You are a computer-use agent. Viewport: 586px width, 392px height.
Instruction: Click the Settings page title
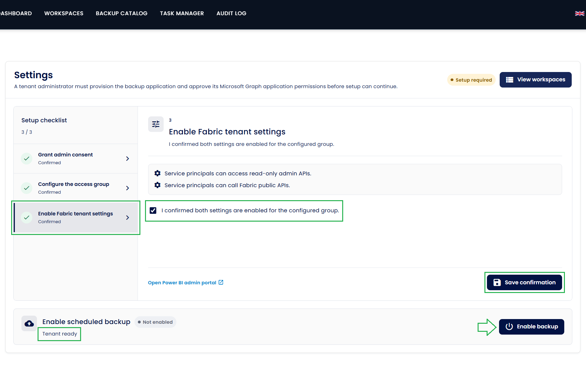pos(34,75)
